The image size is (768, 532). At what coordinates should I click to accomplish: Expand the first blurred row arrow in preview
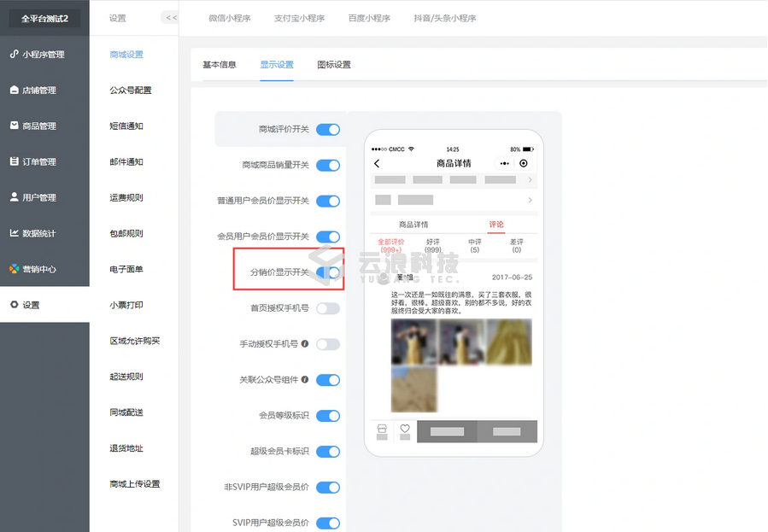530,180
